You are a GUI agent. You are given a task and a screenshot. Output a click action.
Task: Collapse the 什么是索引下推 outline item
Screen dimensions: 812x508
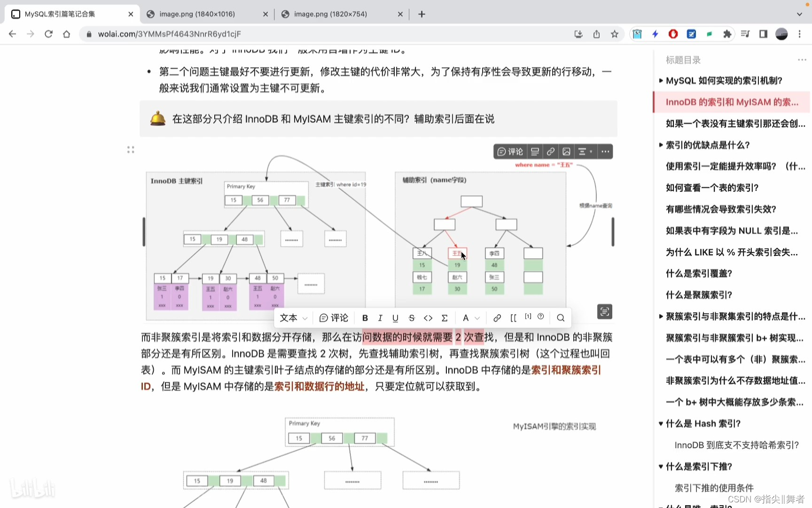point(661,467)
